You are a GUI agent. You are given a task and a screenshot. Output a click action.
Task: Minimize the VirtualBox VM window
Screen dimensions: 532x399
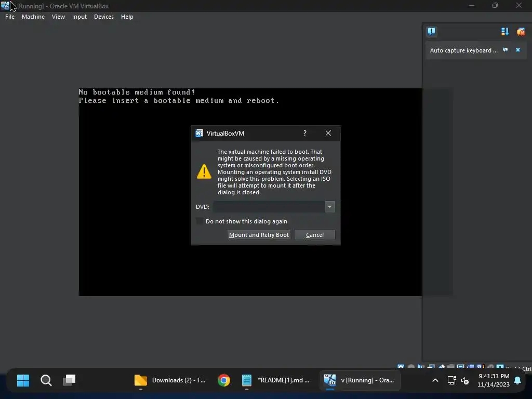click(x=472, y=6)
